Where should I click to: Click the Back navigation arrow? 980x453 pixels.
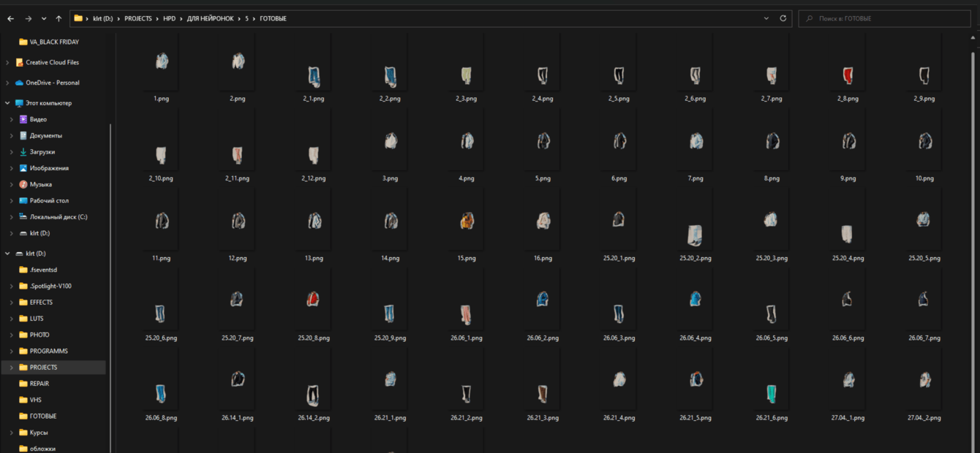click(10, 18)
